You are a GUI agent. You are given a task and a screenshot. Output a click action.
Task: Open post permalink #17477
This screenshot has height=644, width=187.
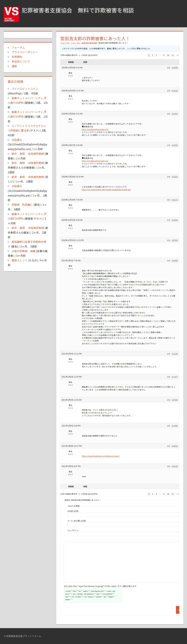175,377
